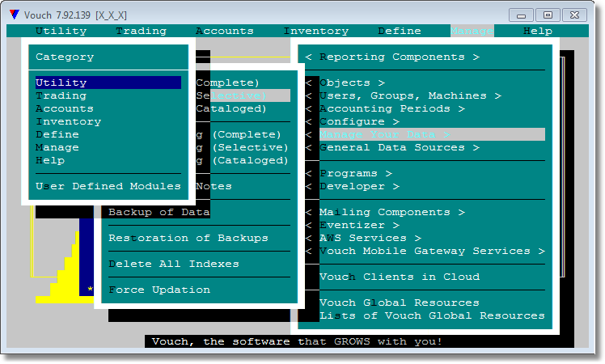Choose Force Updation
The image size is (605, 364).
point(159,290)
